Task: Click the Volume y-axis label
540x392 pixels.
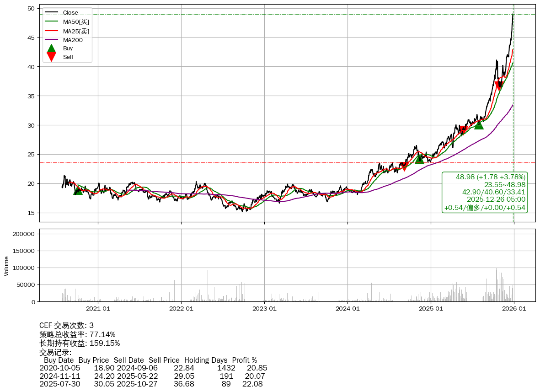Action: pyautogui.click(x=6, y=266)
